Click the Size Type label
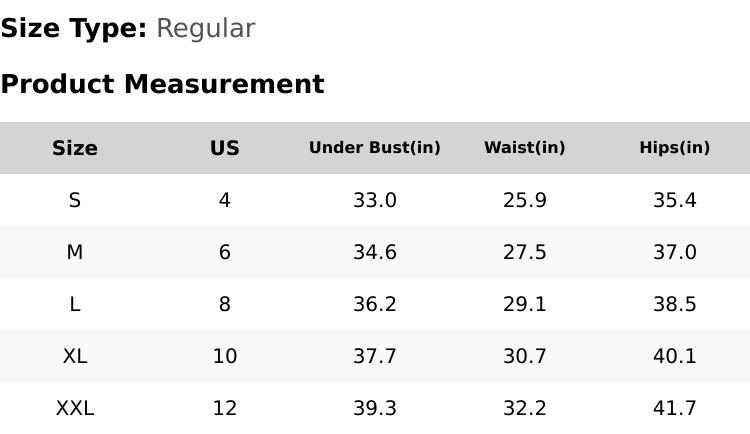The image size is (750, 434). pos(73,29)
